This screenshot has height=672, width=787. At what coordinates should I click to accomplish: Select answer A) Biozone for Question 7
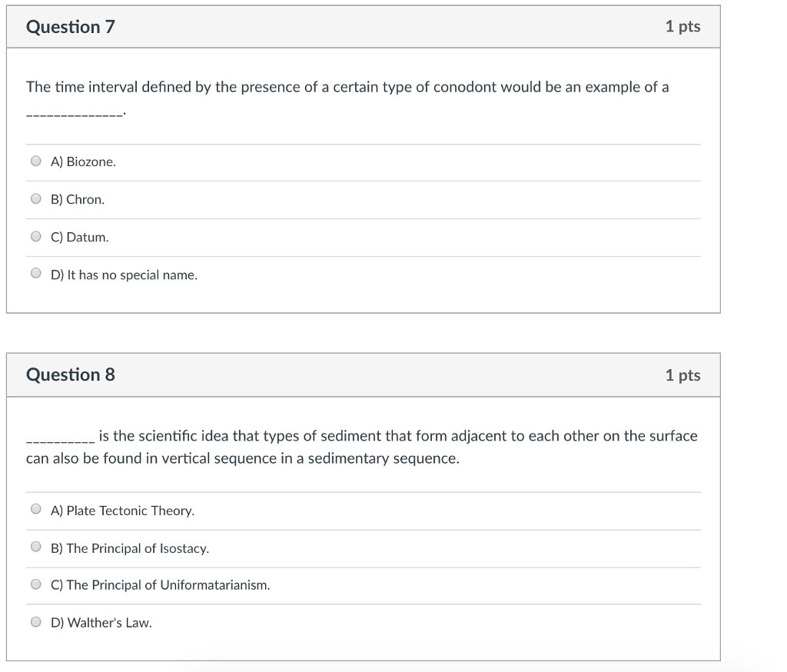click(35, 161)
